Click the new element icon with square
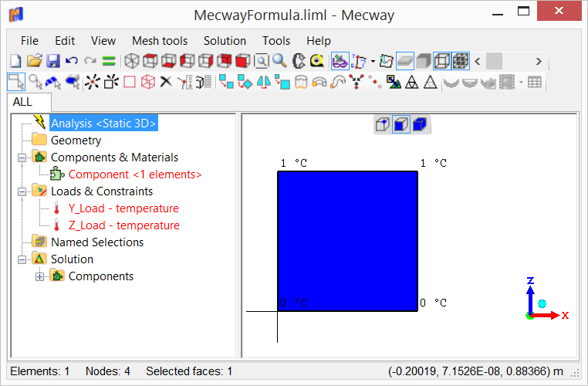This screenshot has width=588, height=386. coord(111,82)
